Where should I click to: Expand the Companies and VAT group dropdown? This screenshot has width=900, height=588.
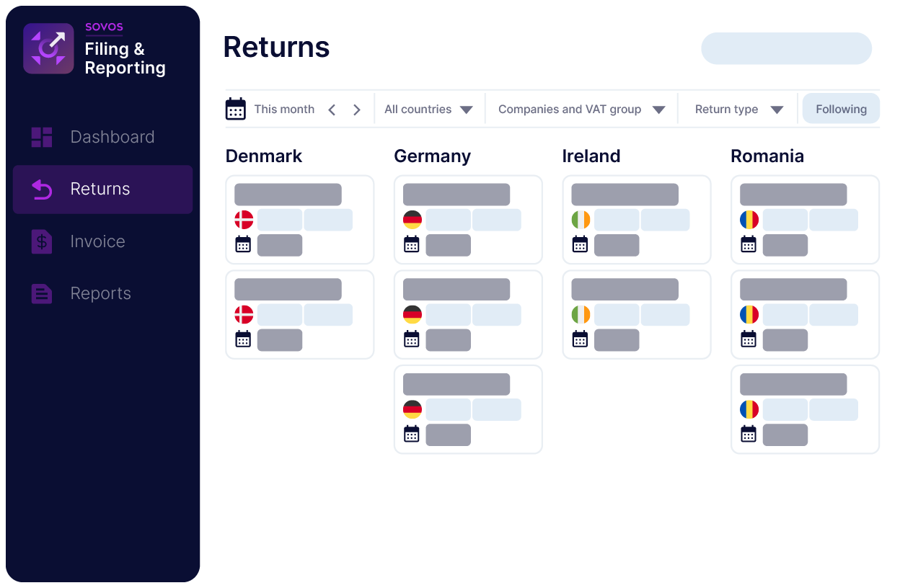coord(581,110)
